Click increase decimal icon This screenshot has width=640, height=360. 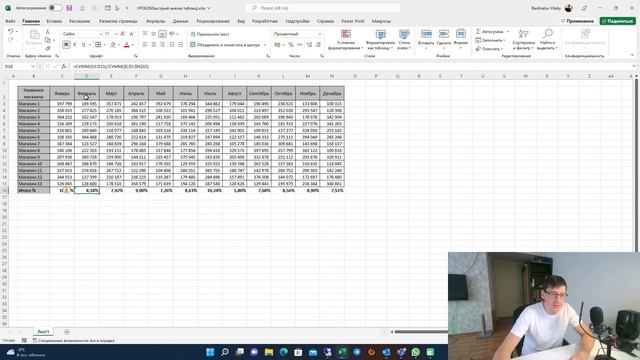point(309,44)
